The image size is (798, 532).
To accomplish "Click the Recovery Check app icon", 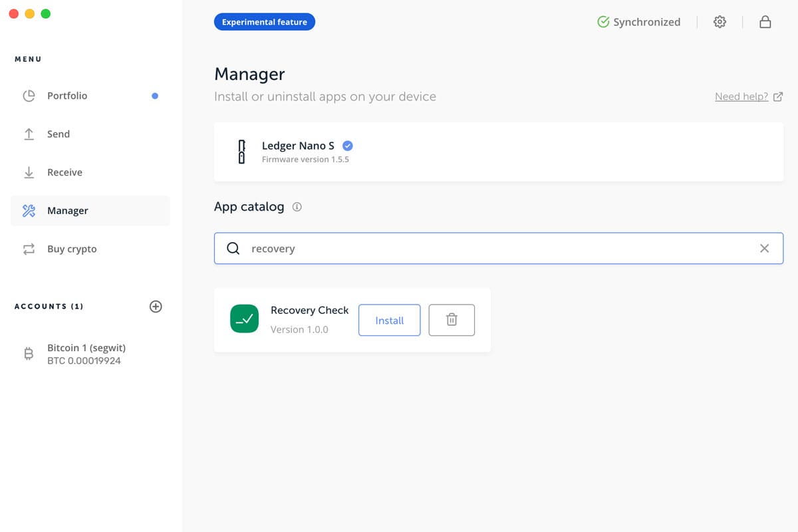I will coord(244,319).
